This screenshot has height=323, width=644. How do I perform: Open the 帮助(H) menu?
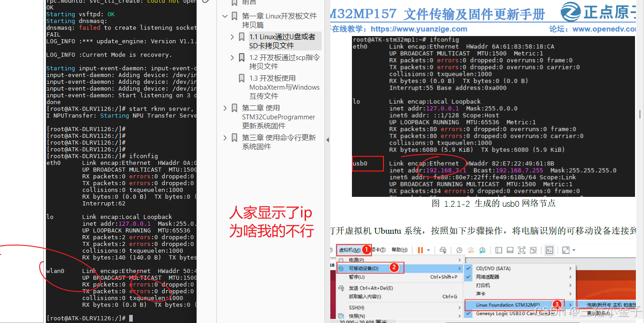pos(400,250)
